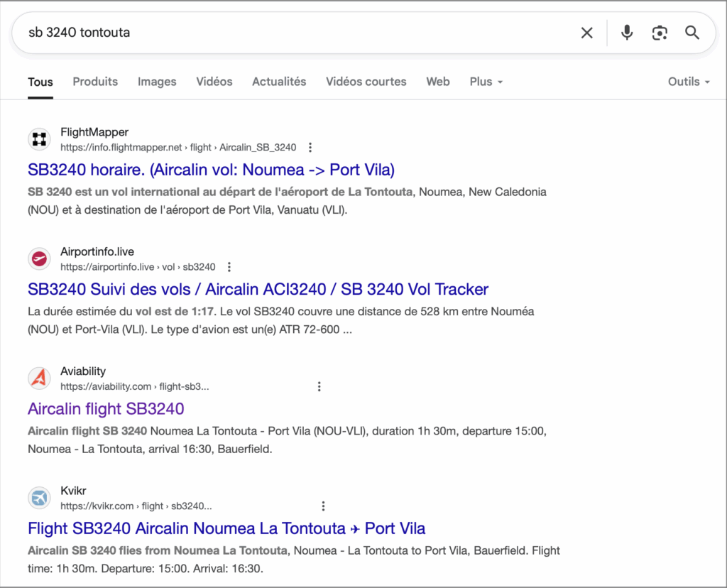
Task: Click the airportinfo.live URL breadcrumb
Action: (x=138, y=267)
